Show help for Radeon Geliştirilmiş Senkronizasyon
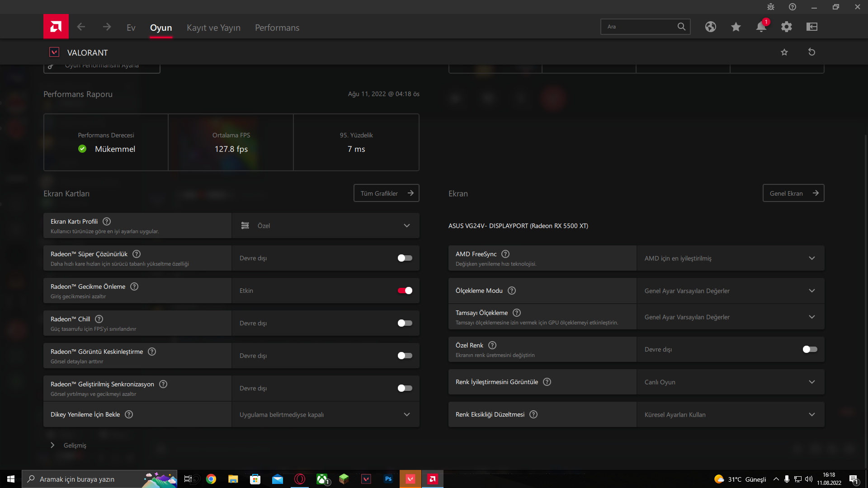The height and width of the screenshot is (488, 868). point(163,384)
